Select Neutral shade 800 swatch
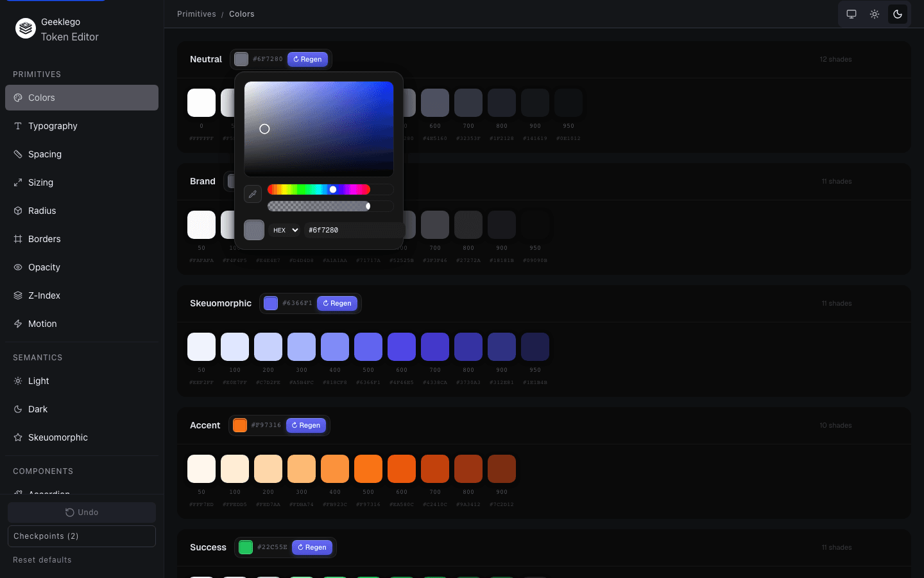924x578 pixels. [x=502, y=103]
